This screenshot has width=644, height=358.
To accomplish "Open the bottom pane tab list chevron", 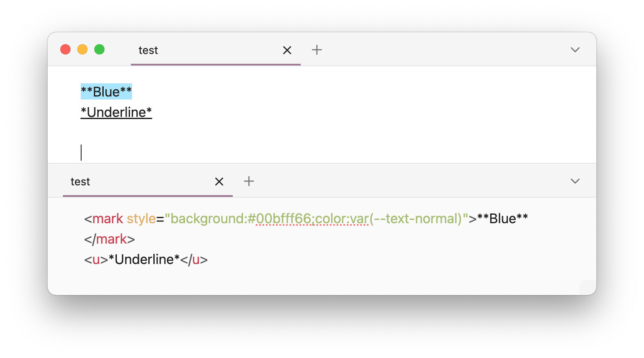I will pyautogui.click(x=575, y=181).
